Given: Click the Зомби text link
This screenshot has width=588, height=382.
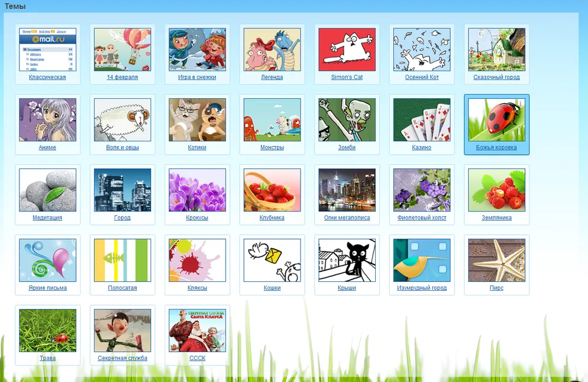Looking at the screenshot, I should pyautogui.click(x=347, y=147).
